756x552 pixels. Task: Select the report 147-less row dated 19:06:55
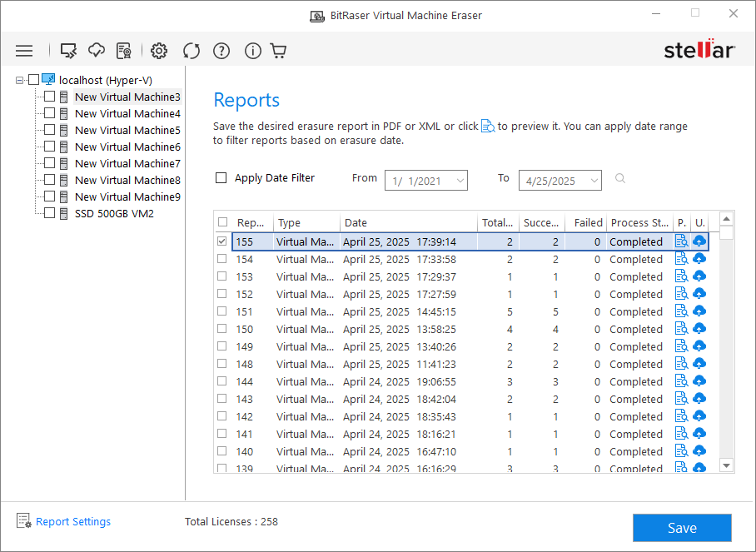pos(463,381)
